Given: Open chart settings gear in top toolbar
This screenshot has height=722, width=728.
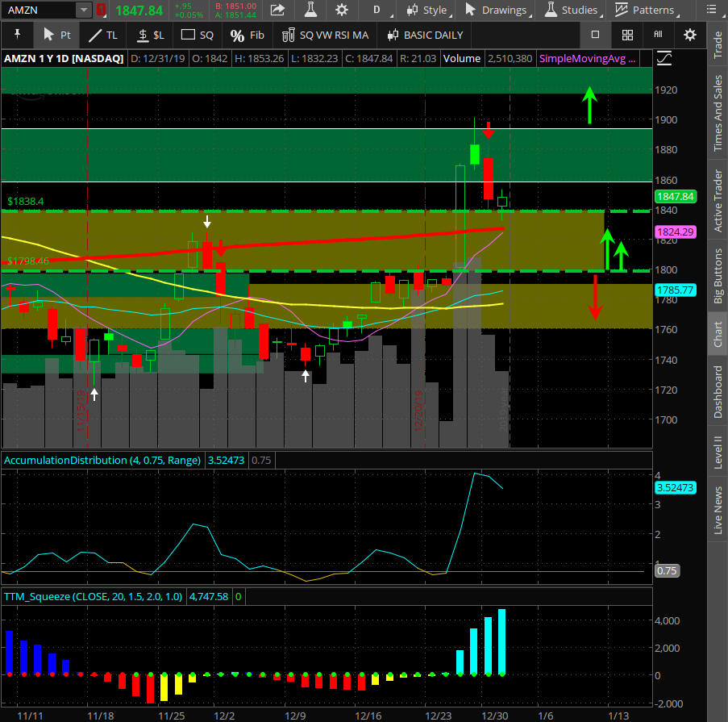Looking at the screenshot, I should point(342,10).
